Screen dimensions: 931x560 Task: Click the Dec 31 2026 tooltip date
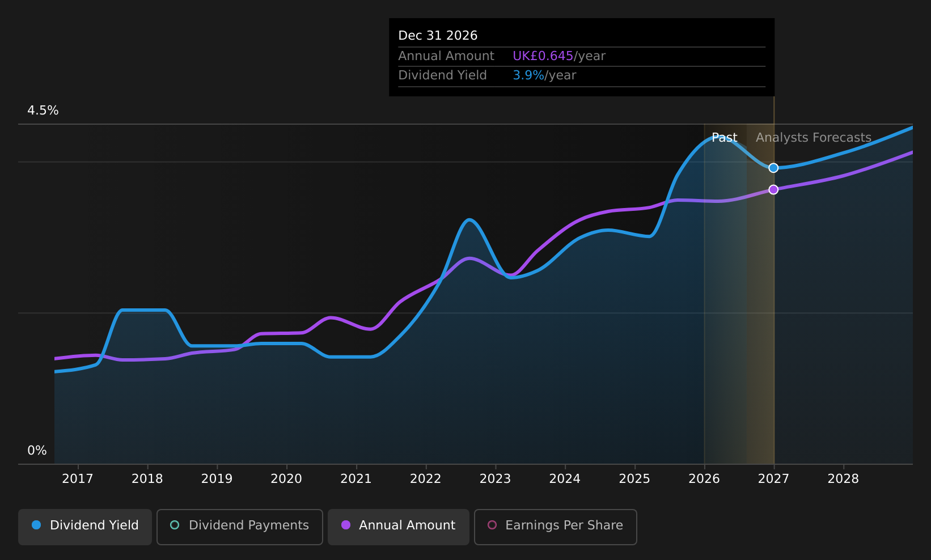(438, 36)
